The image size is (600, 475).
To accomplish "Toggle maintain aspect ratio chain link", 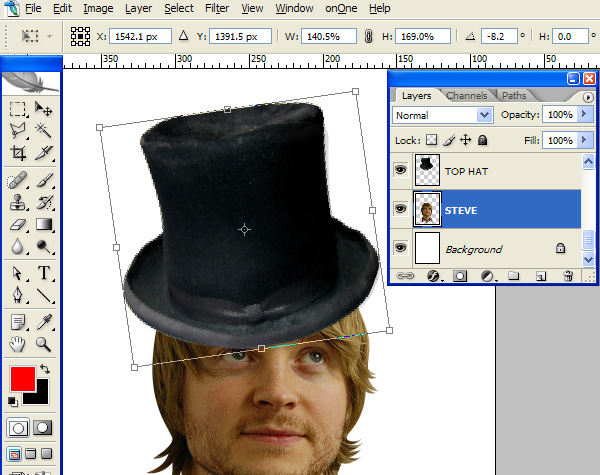I will (x=368, y=36).
